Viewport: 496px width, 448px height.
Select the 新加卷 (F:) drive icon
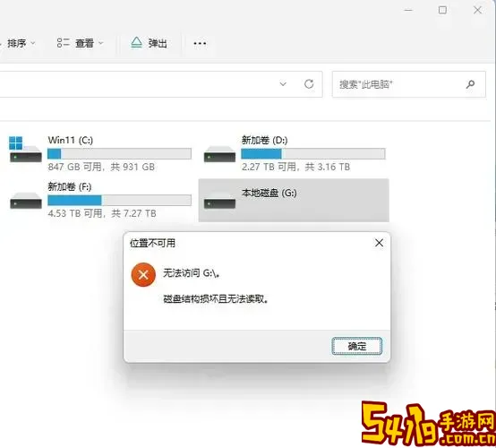click(26, 201)
